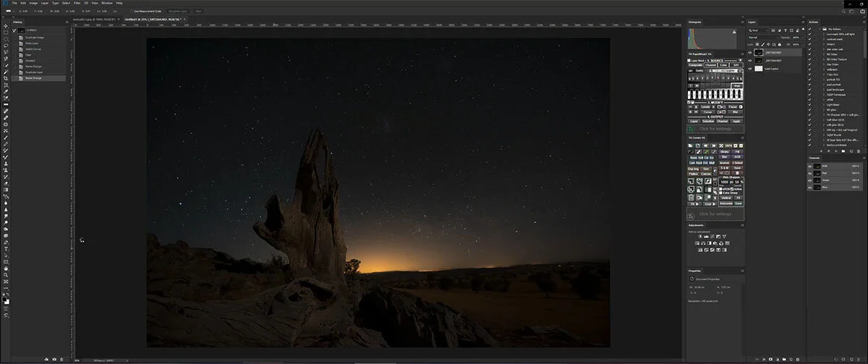The image size is (868, 364).
Task: Select the Load Layers layer thumbnail
Action: [x=759, y=69]
